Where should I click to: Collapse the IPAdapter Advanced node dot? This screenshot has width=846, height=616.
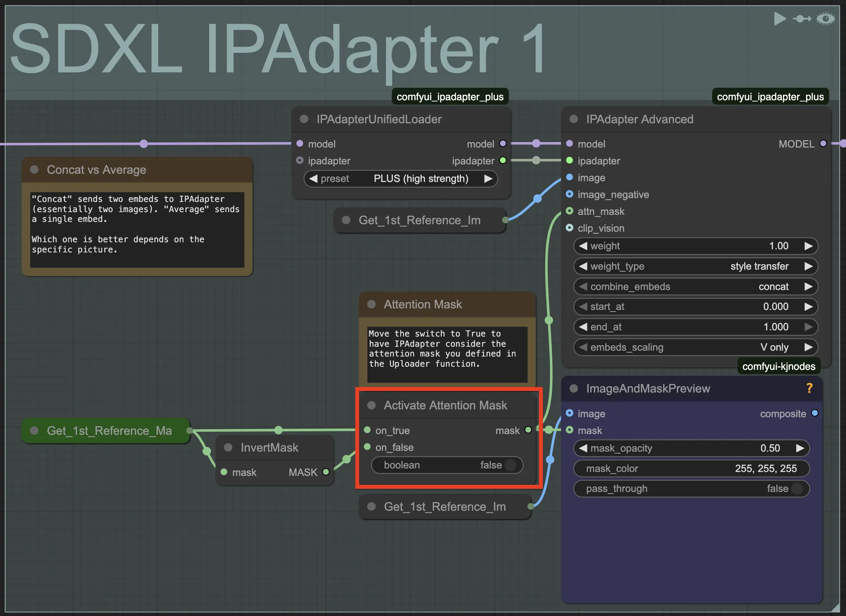tap(573, 119)
